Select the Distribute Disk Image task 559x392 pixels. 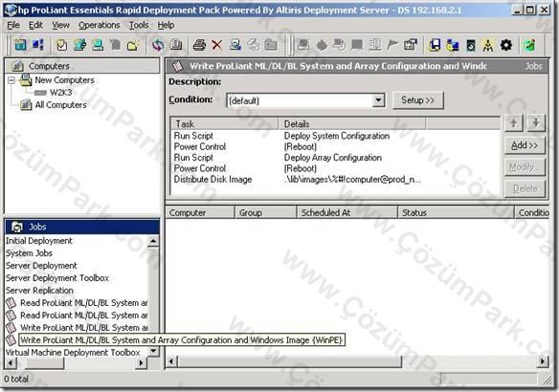click(x=335, y=180)
